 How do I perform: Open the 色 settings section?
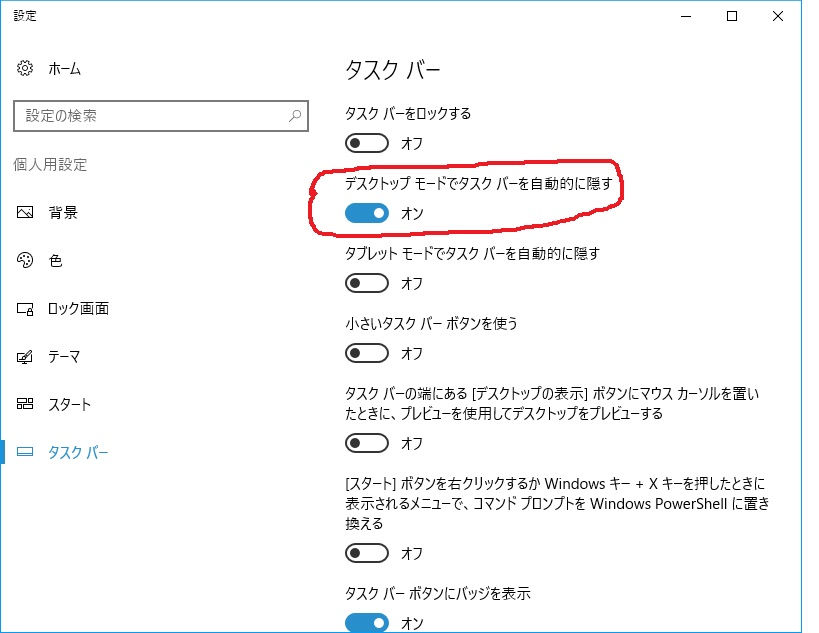coord(55,260)
